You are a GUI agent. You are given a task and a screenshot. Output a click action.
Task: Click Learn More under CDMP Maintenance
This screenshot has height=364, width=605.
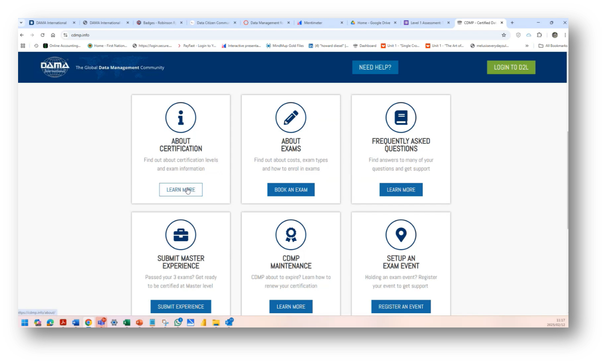[291, 306]
